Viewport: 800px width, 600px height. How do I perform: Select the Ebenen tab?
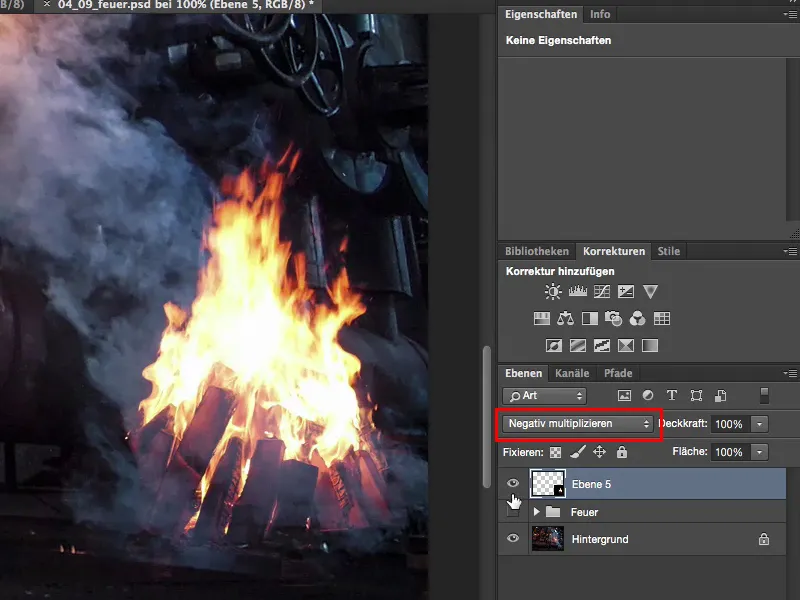coord(523,373)
